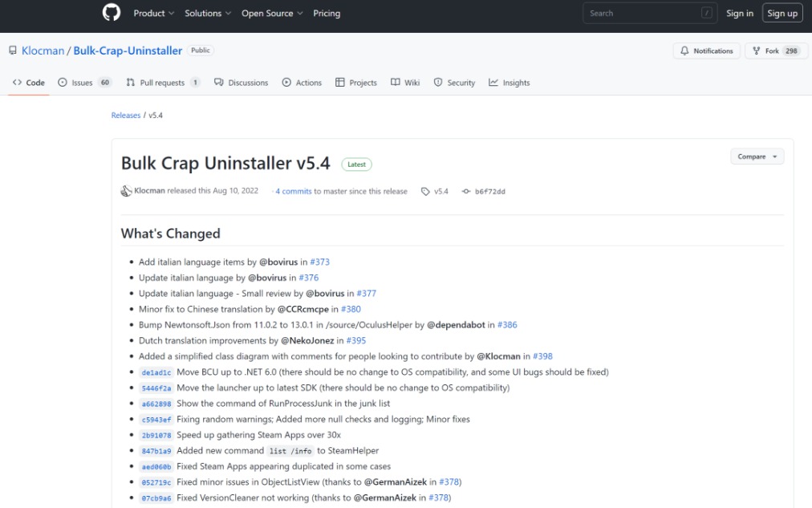
Task: Click the Projects table icon
Action: click(339, 83)
